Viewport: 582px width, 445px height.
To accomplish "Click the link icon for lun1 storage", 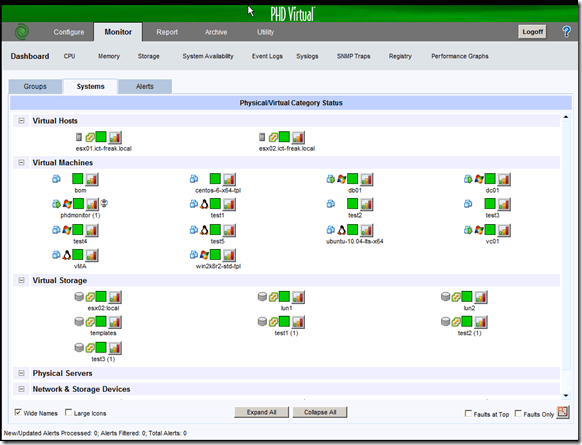I will (273, 297).
